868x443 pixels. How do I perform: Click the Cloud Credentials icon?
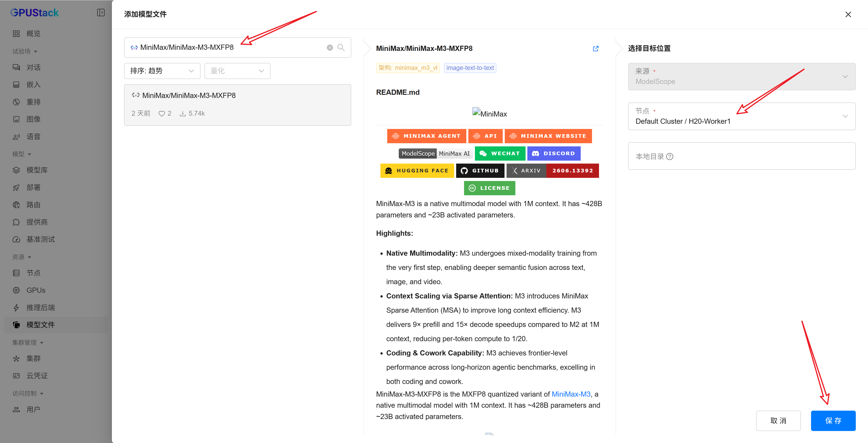[16, 376]
